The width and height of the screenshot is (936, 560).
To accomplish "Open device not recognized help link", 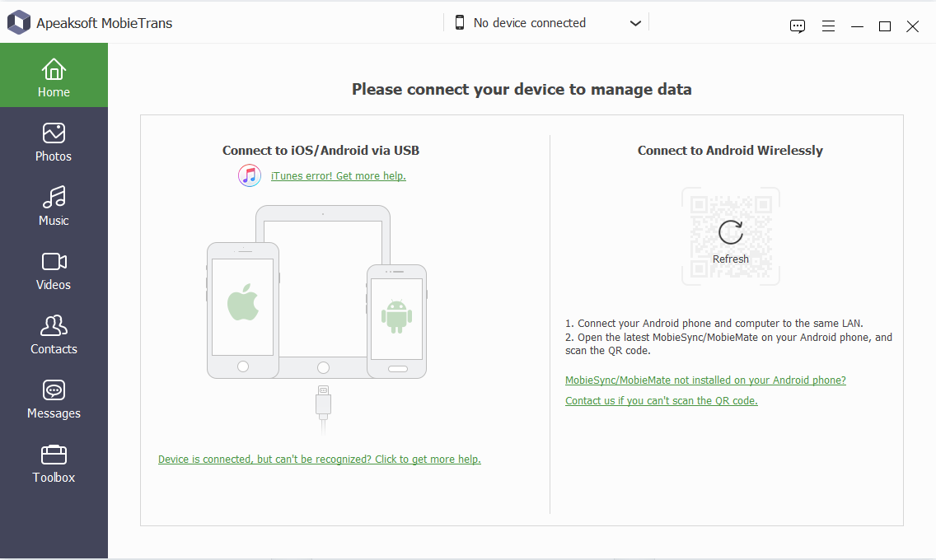I will pyautogui.click(x=319, y=459).
